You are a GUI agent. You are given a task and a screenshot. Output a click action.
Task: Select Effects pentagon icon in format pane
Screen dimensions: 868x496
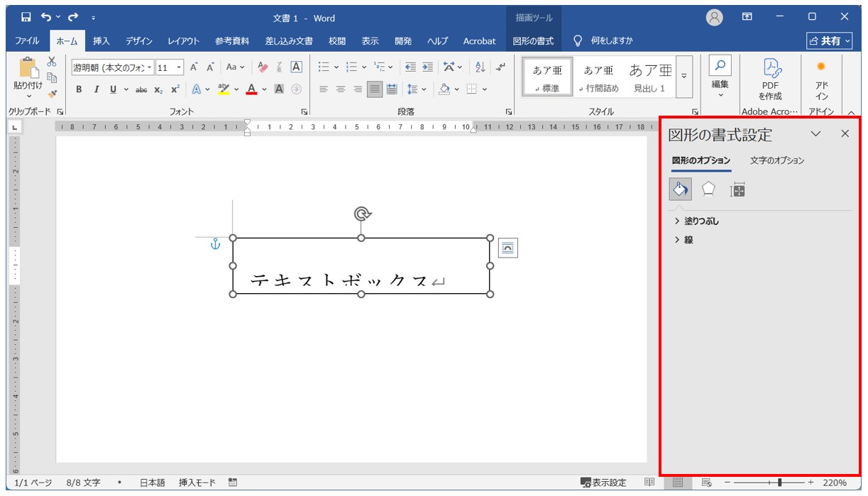(x=708, y=189)
